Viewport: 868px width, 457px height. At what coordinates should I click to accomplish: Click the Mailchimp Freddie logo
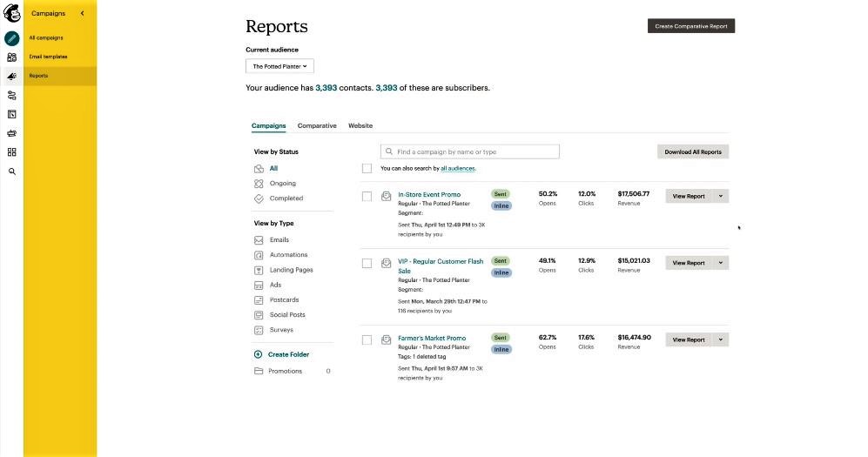point(11,12)
